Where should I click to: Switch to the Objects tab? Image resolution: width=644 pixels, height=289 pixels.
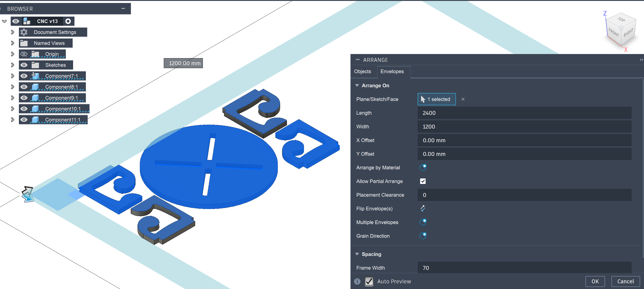pos(362,72)
